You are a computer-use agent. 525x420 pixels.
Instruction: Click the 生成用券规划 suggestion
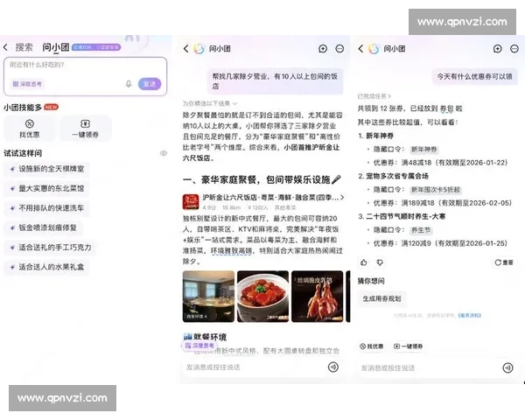381,298
